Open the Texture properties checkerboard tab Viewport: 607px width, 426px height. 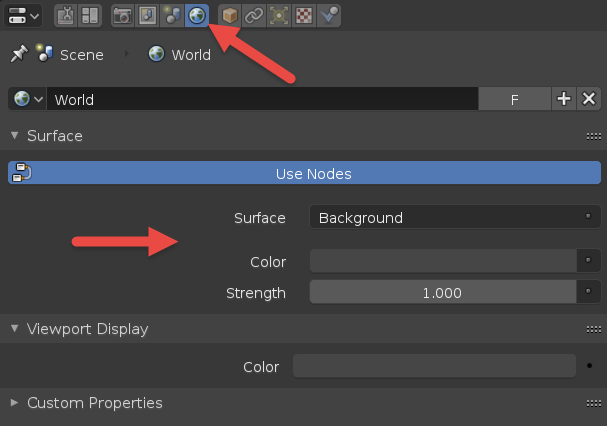[304, 16]
